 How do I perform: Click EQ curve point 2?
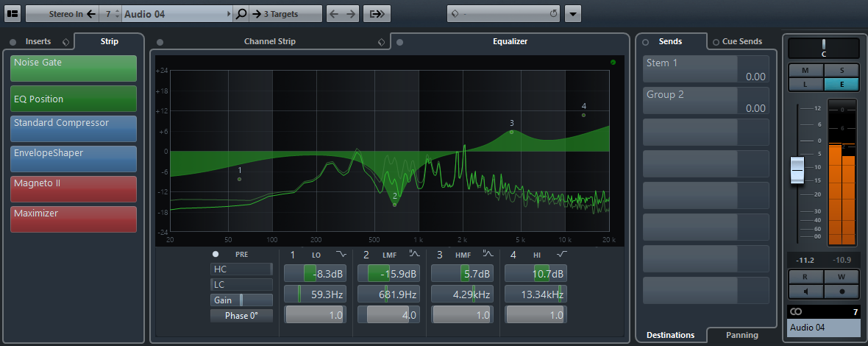395,204
